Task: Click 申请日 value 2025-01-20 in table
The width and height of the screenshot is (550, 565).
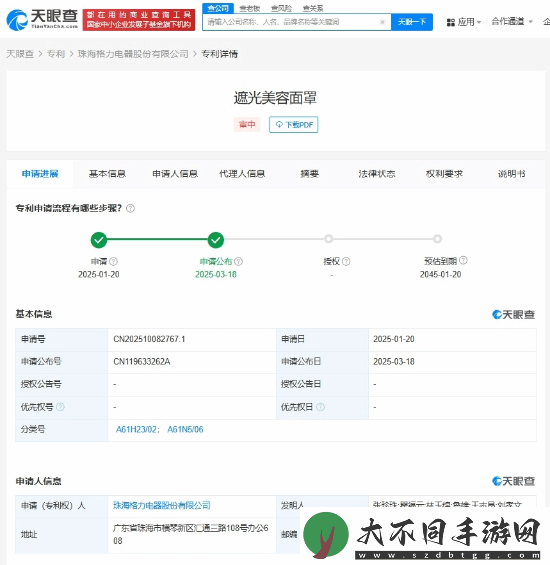Action: 394,339
